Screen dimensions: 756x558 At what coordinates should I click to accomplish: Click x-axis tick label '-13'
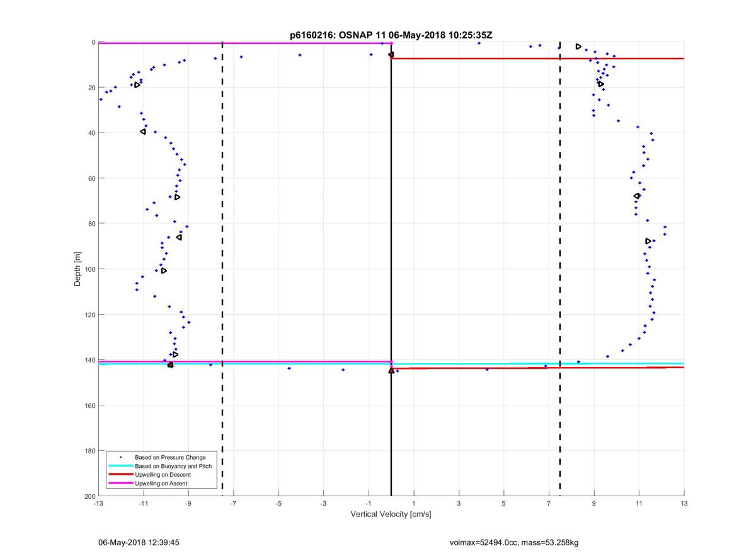pos(98,503)
